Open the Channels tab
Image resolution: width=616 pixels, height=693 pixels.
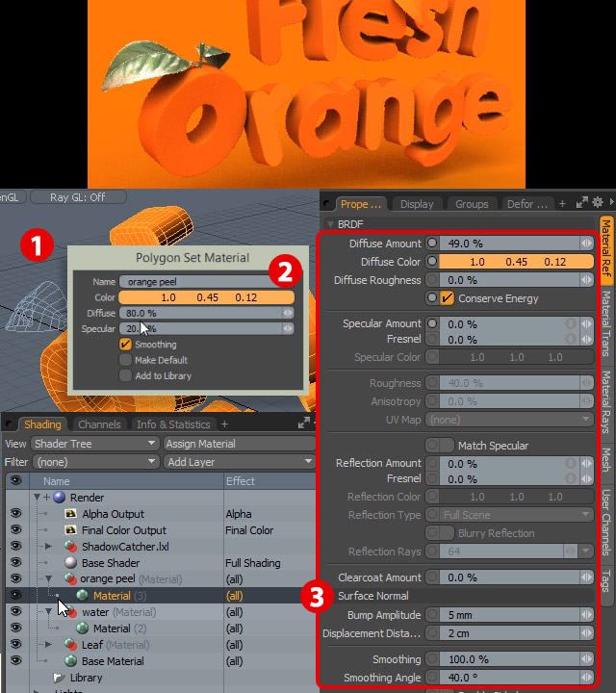pos(99,424)
